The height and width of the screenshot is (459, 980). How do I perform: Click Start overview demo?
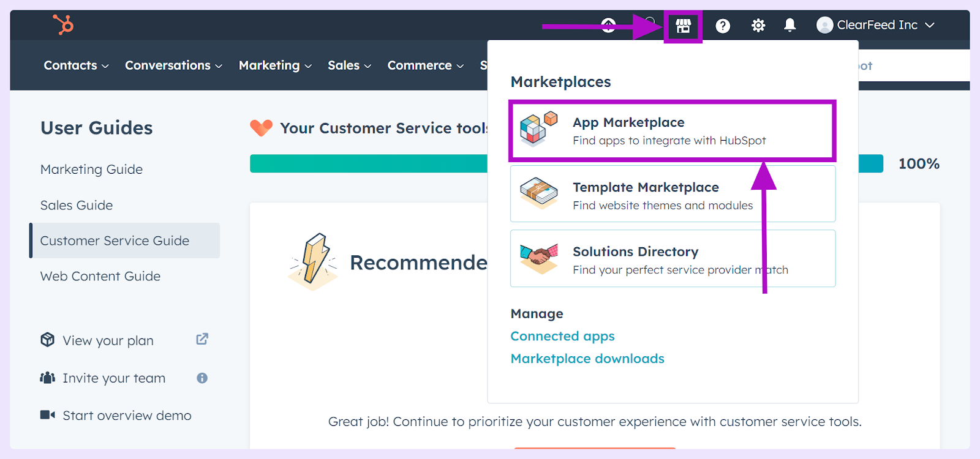tap(127, 416)
